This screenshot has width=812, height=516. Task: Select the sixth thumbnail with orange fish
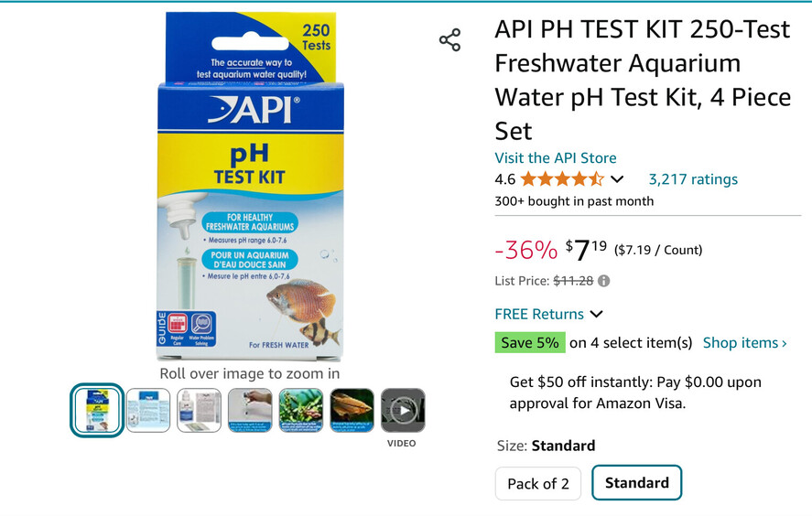[352, 411]
